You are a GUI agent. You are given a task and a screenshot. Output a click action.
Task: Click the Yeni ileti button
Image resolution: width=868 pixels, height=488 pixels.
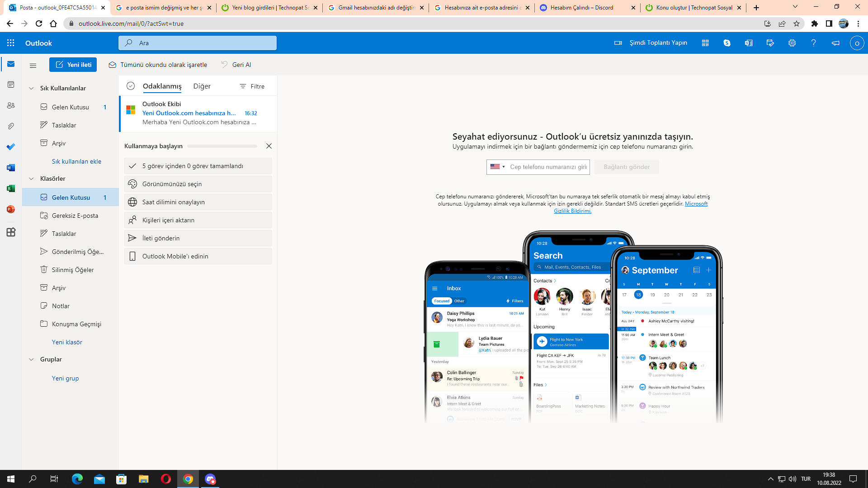coord(73,65)
